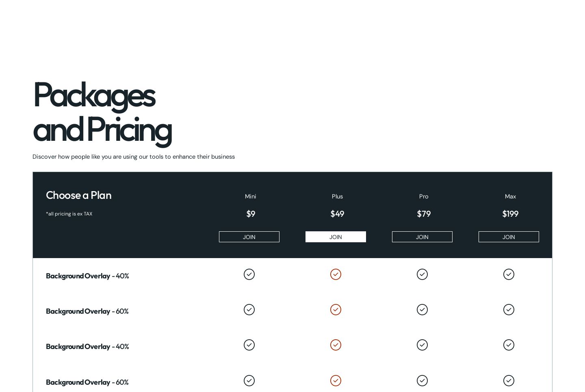Screen dimensions: 585x392
Task: Choose the JOIN button for Max $199
Action: (509, 237)
